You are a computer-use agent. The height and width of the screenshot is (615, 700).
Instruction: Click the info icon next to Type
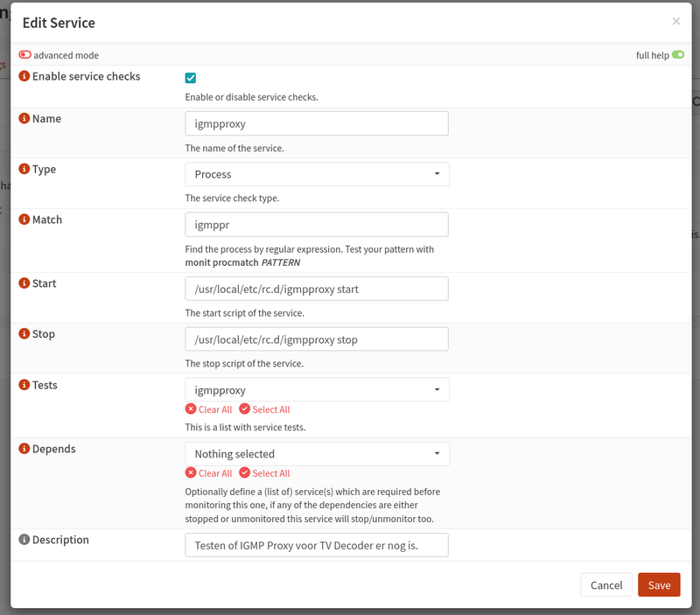[24, 170]
